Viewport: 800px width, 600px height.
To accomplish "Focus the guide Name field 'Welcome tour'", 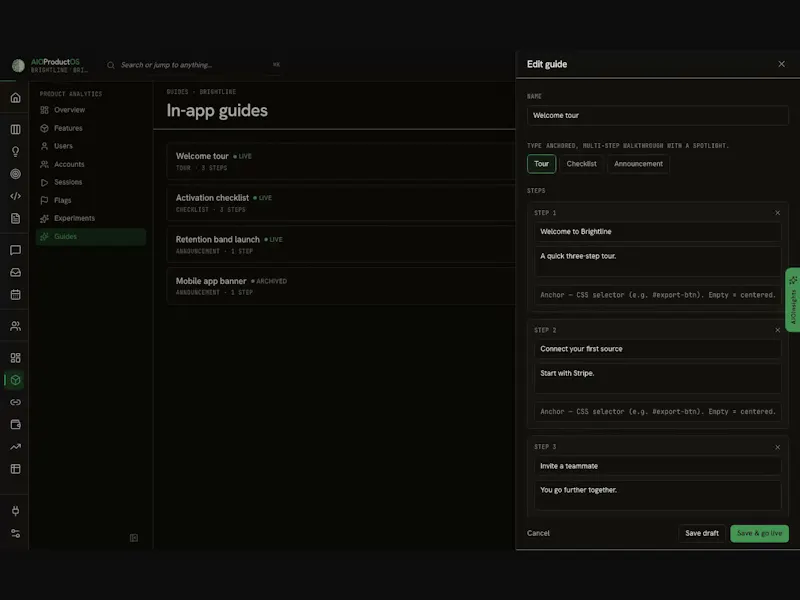I will pyautogui.click(x=658, y=115).
